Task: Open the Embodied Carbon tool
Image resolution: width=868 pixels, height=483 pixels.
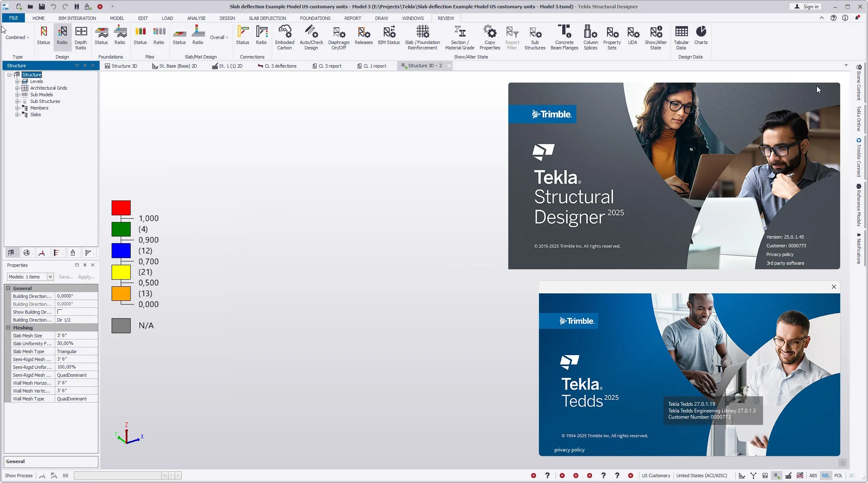Action: point(284,37)
